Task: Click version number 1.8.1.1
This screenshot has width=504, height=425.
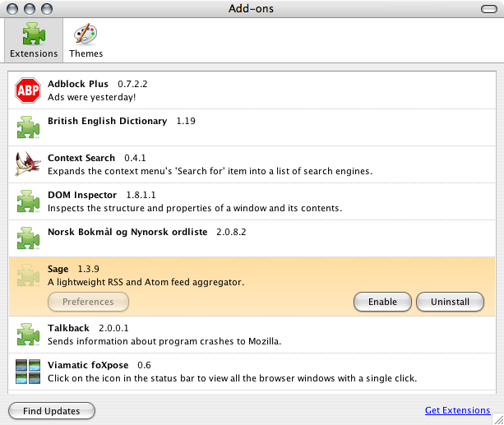Action: tap(141, 195)
